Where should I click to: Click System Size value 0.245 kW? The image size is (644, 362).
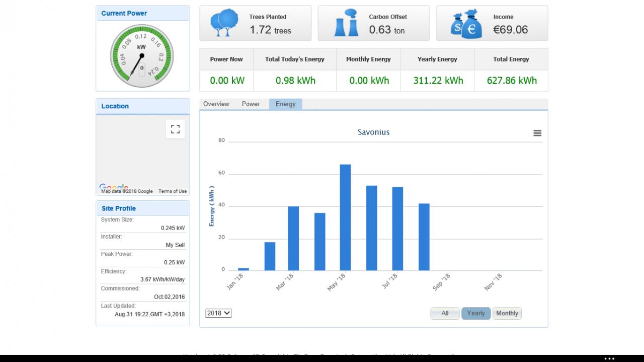pyautogui.click(x=173, y=228)
